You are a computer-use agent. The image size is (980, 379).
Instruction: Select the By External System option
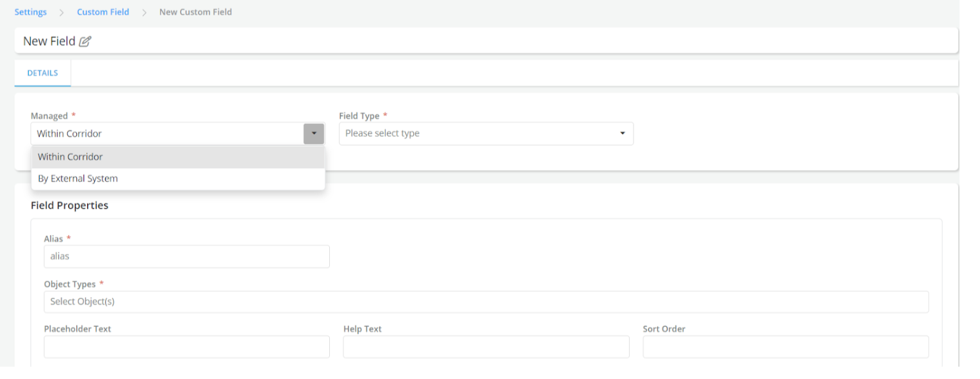tap(78, 179)
